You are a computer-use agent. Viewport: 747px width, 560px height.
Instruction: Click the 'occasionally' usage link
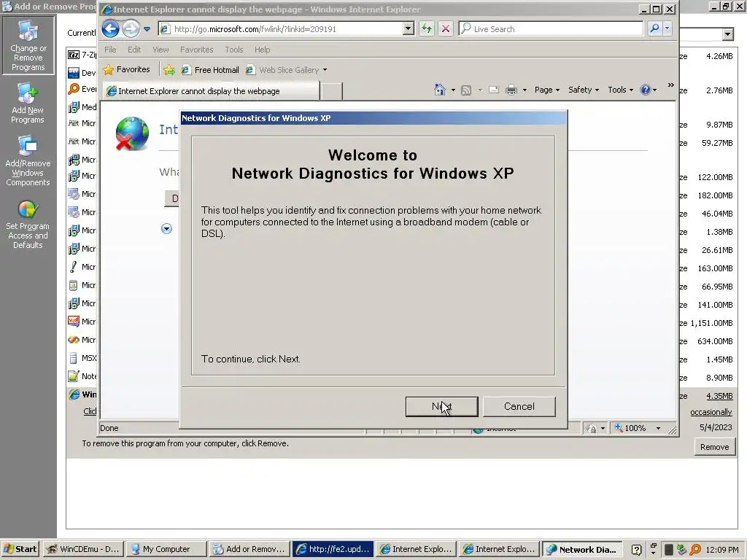(x=711, y=412)
